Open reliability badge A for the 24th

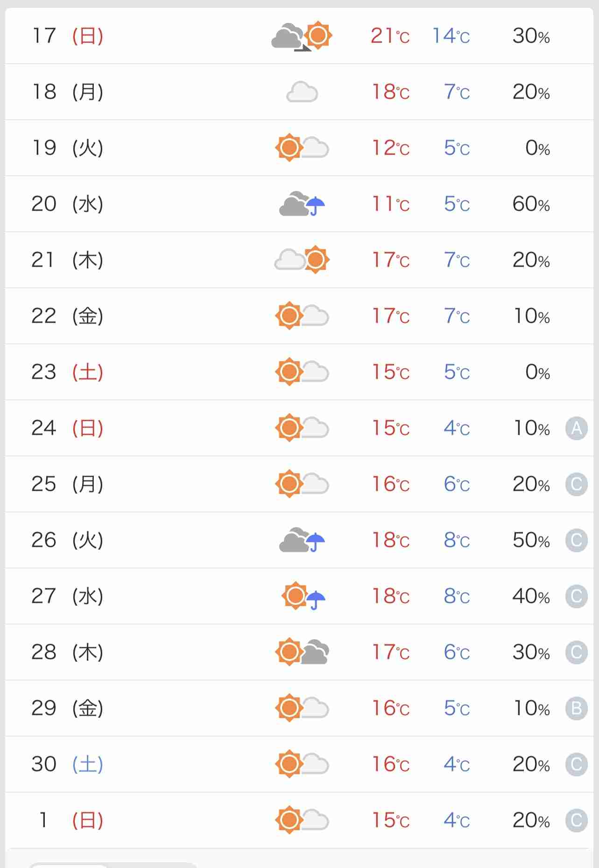point(576,428)
